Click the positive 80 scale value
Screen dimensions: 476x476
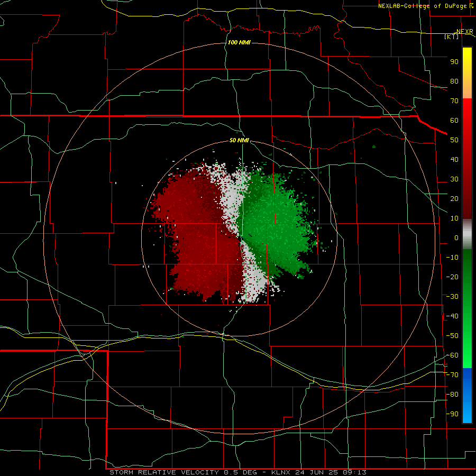pyautogui.click(x=454, y=81)
